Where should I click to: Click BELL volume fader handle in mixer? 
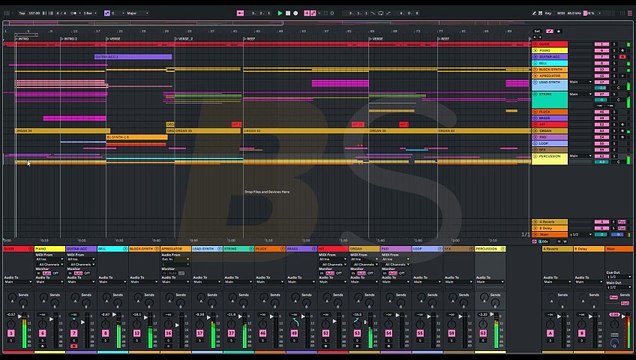point(114,315)
